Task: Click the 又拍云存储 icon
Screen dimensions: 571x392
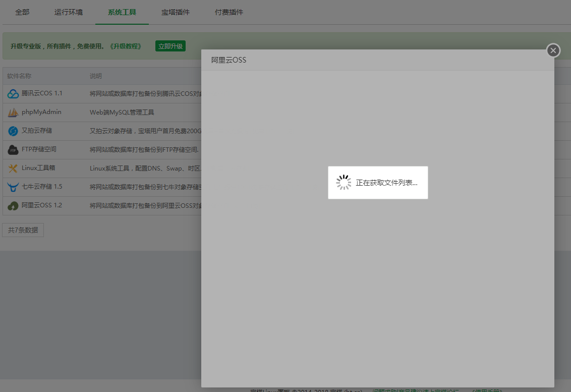Action: tap(13, 131)
